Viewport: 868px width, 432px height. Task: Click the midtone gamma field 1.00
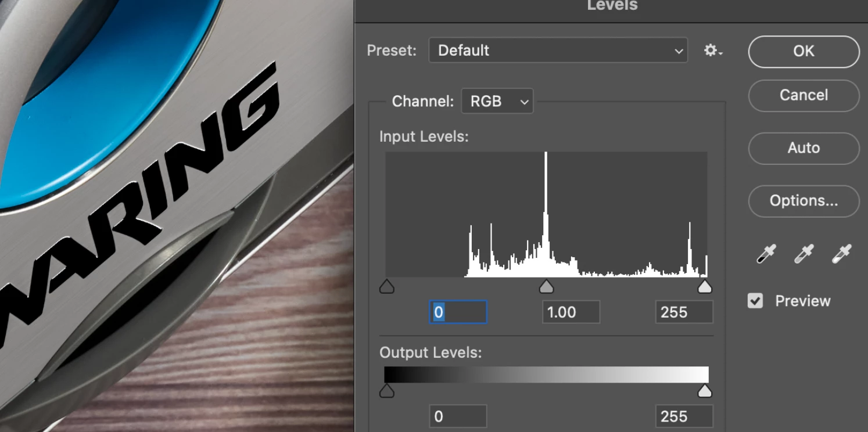click(571, 312)
